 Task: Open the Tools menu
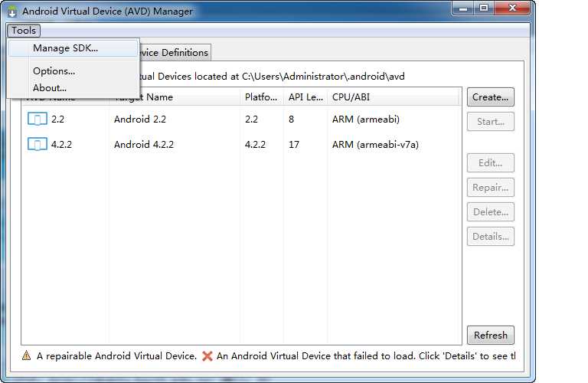coord(24,31)
